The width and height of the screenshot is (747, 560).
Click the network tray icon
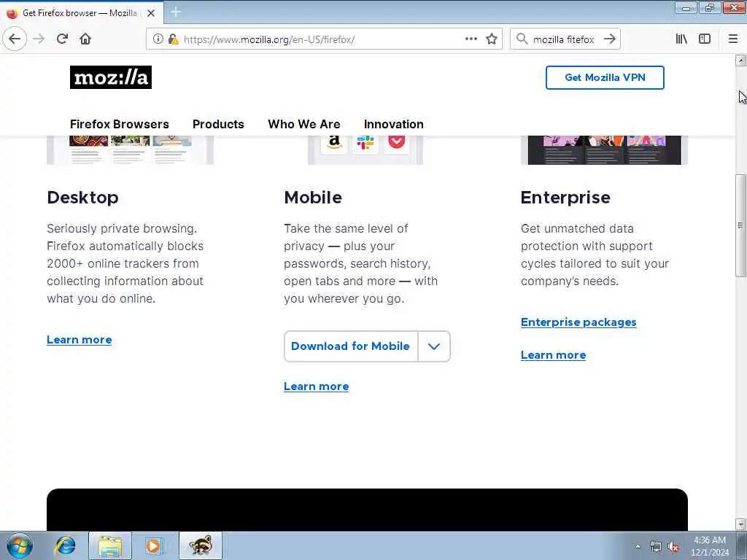pyautogui.click(x=656, y=547)
